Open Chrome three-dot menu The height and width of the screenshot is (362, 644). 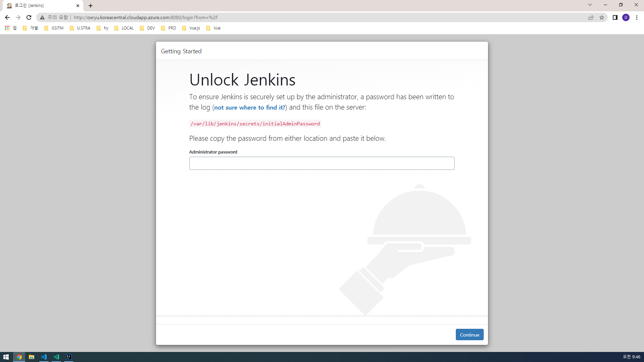pos(637,17)
